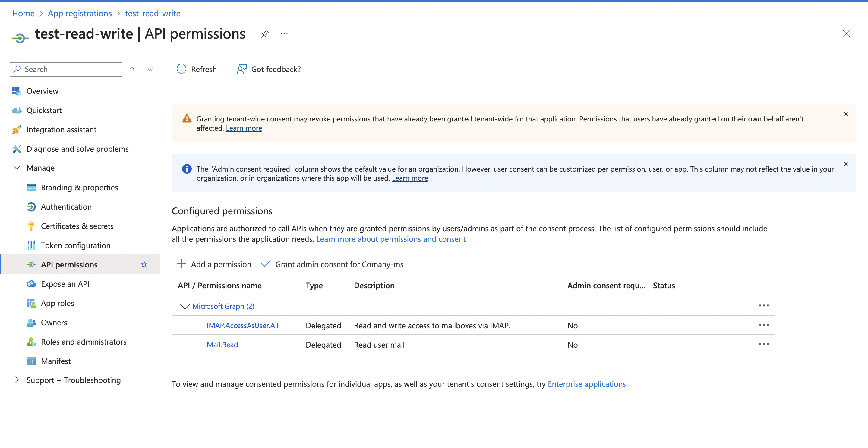Image resolution: width=868 pixels, height=448 pixels.
Task: Open ellipsis menu beside page title
Action: coord(284,34)
